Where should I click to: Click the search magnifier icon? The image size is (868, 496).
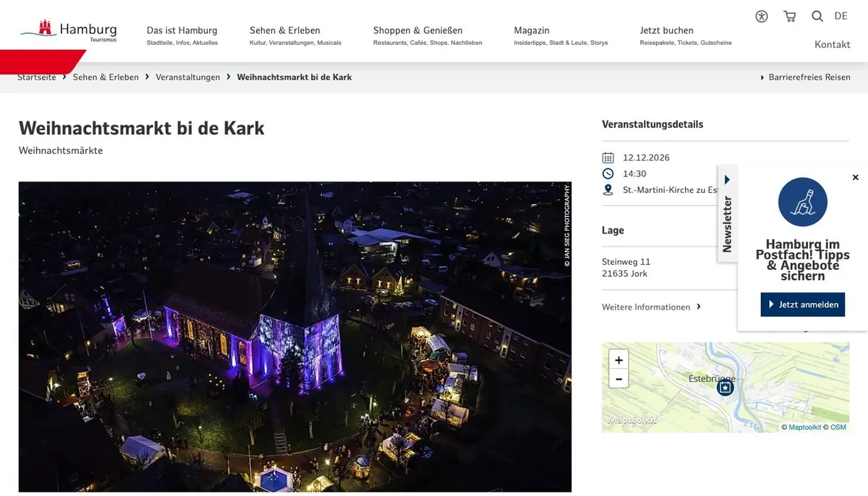click(x=817, y=16)
